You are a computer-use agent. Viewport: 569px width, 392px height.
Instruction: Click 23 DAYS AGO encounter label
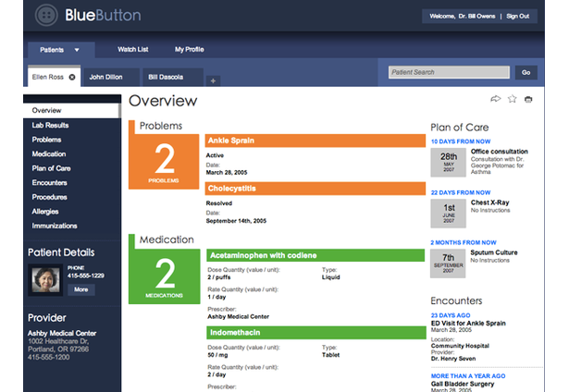[451, 315]
